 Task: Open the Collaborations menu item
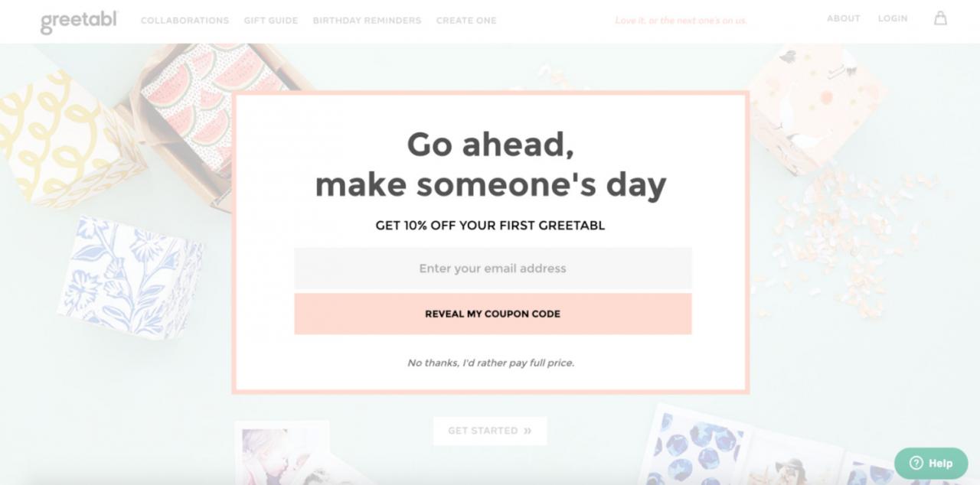pyautogui.click(x=185, y=21)
